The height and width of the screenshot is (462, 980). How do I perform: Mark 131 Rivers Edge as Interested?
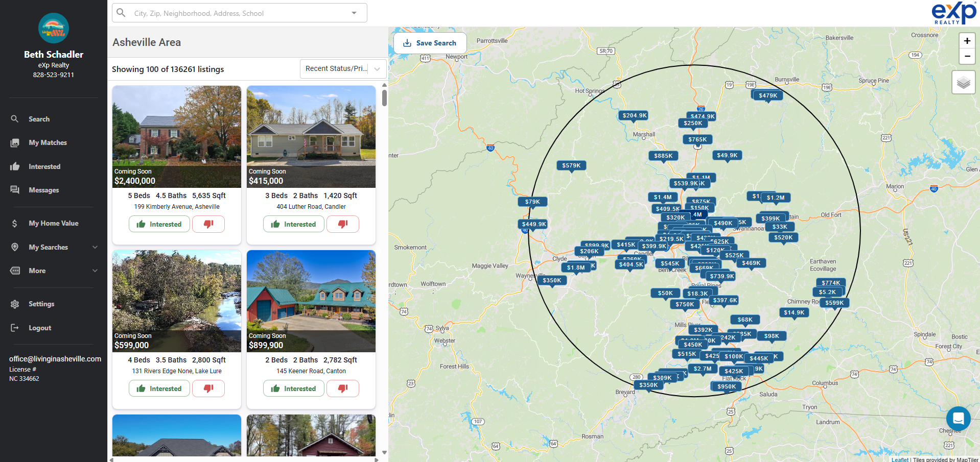tap(159, 388)
